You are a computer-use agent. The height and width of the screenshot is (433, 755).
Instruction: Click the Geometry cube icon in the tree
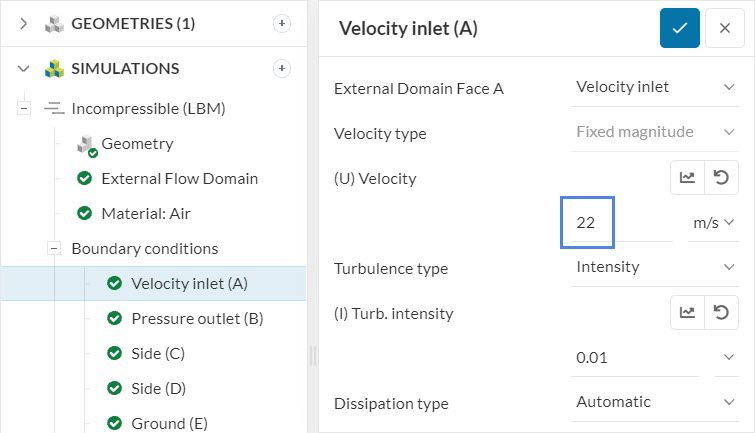coord(86,144)
